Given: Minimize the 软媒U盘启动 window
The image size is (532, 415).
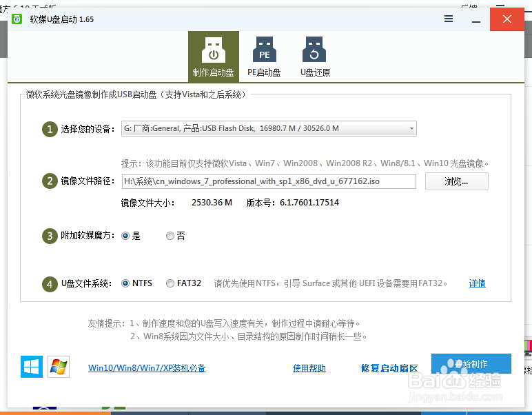Looking at the screenshot, I should point(476,19).
